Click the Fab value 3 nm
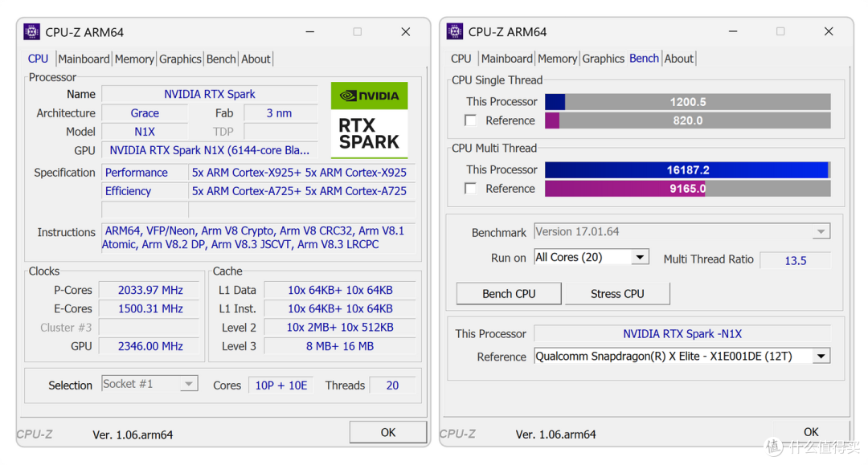This screenshot has height=465, width=868. click(279, 112)
